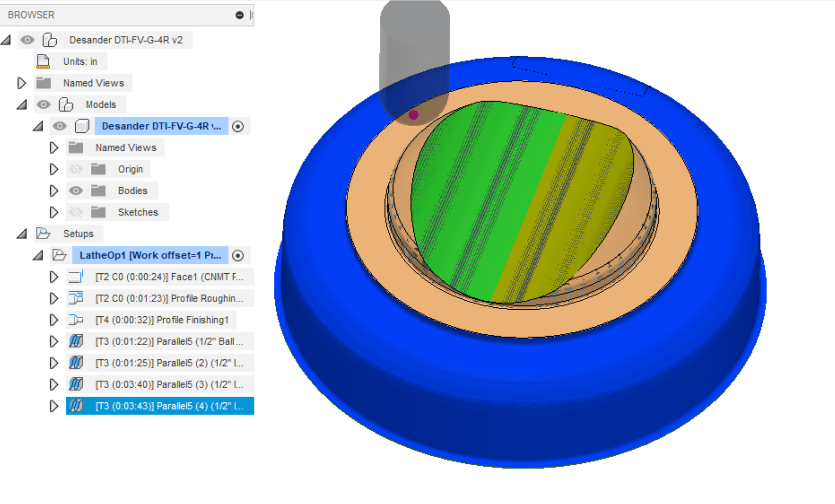Activate the LatheOp1 setup radio button
The image size is (835, 504).
coord(238,255)
